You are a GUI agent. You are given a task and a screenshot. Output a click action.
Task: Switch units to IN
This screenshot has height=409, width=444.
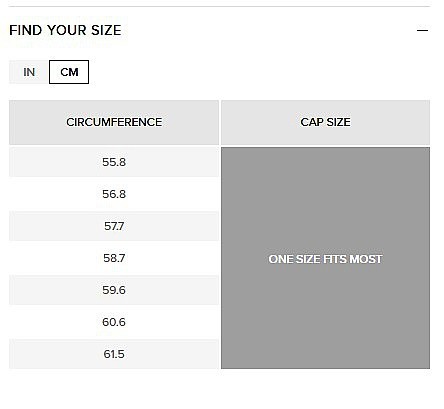(x=29, y=72)
